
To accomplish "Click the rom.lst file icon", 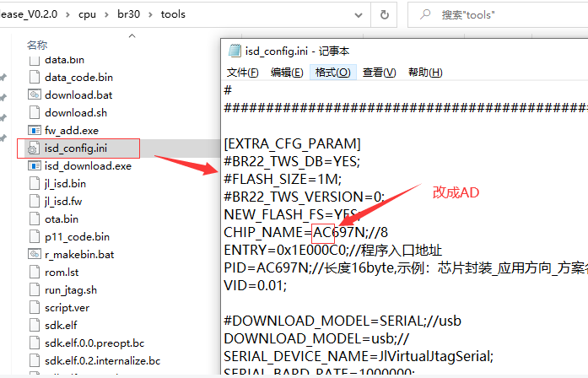I will [x=35, y=272].
